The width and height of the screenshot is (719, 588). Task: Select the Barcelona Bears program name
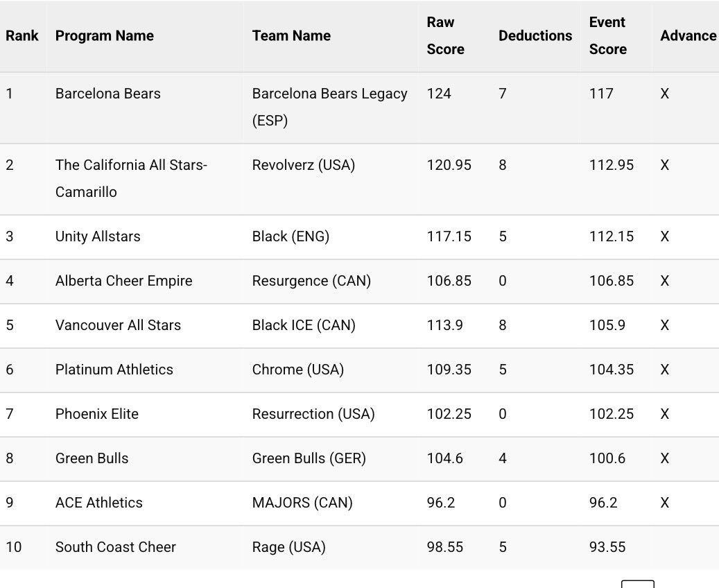pos(107,94)
